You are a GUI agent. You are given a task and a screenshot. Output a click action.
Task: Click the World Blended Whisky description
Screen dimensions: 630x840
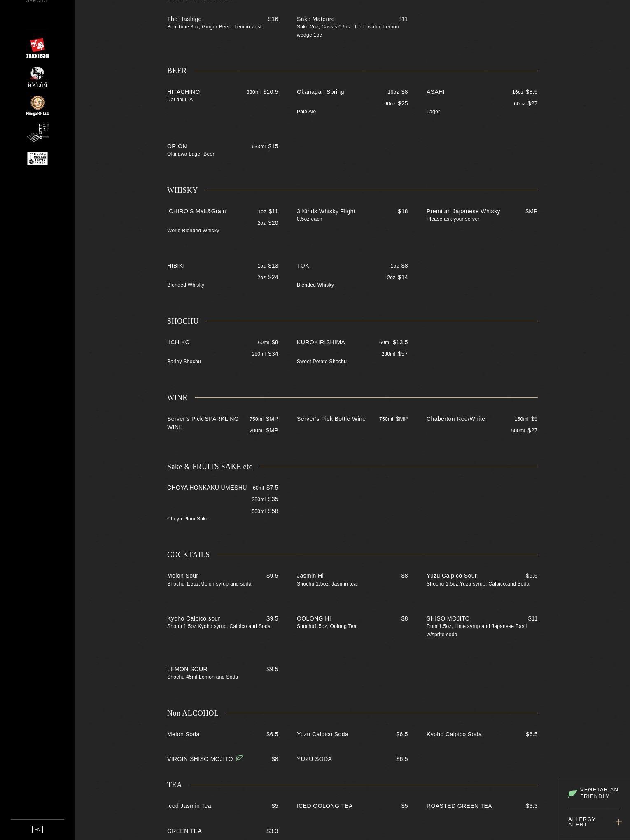click(193, 231)
